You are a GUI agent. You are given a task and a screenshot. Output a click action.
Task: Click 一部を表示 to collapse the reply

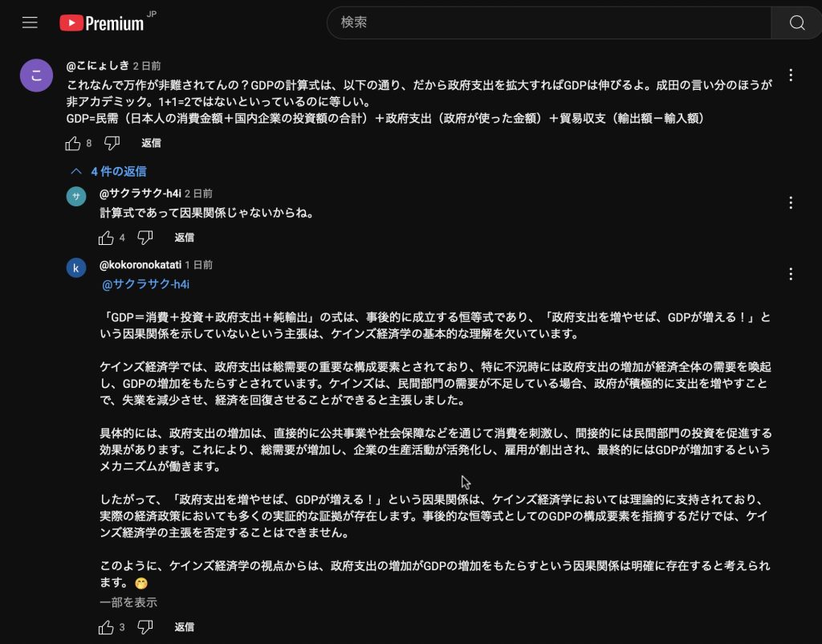(128, 602)
